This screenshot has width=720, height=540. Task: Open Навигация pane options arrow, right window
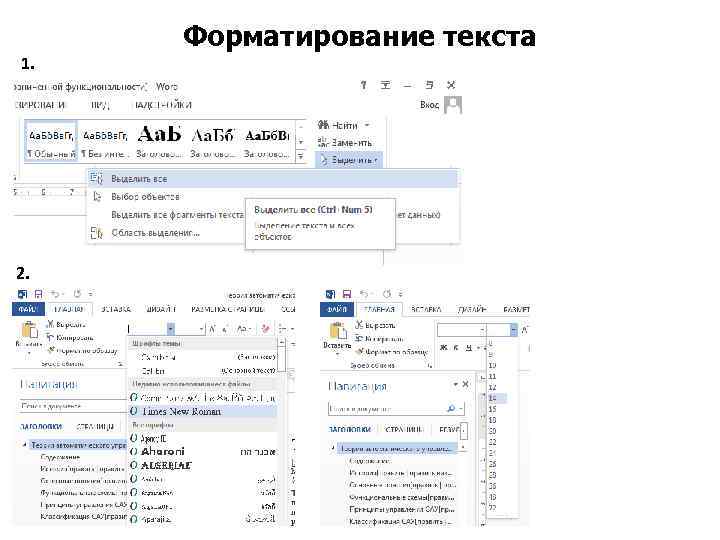coord(456,384)
